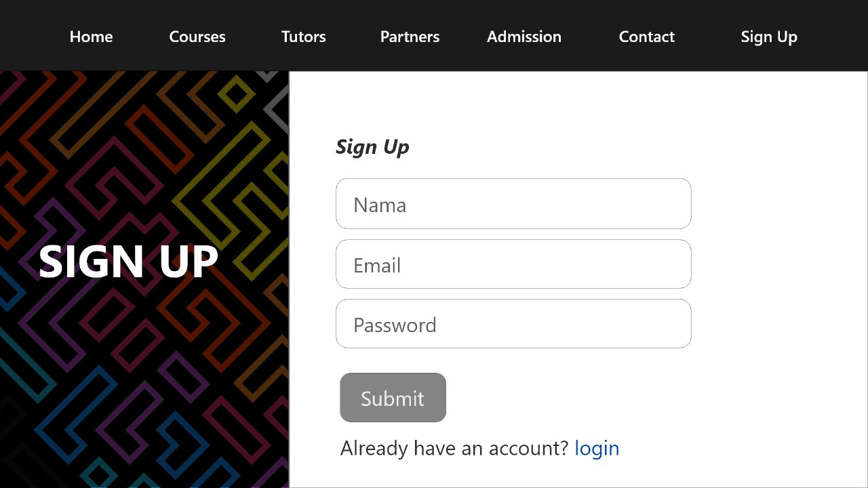The width and height of the screenshot is (868, 488).
Task: Select the Password input box
Action: click(x=513, y=324)
